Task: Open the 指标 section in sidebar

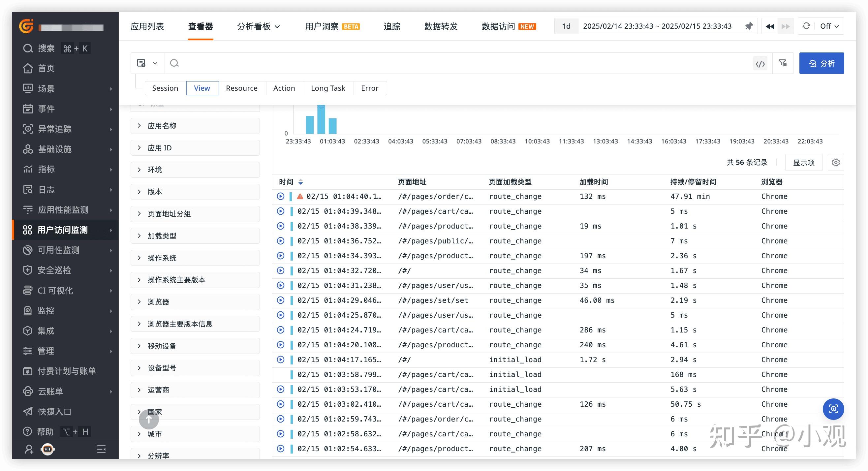Action: click(47, 169)
